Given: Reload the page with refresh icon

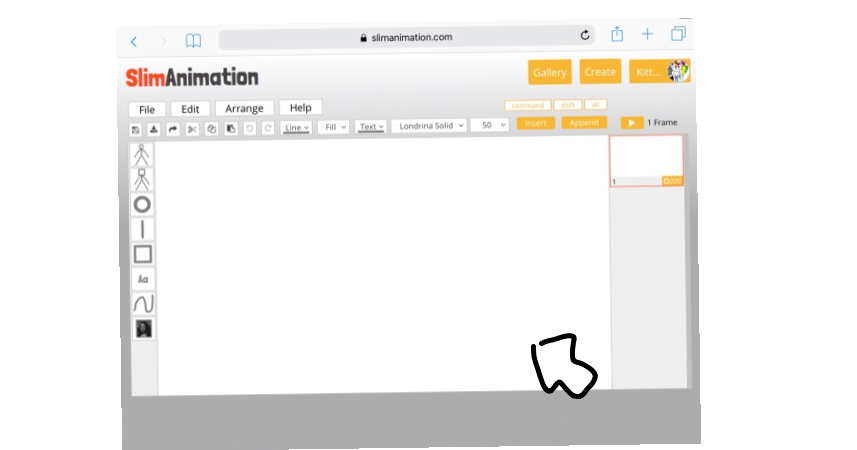Looking at the screenshot, I should point(585,36).
